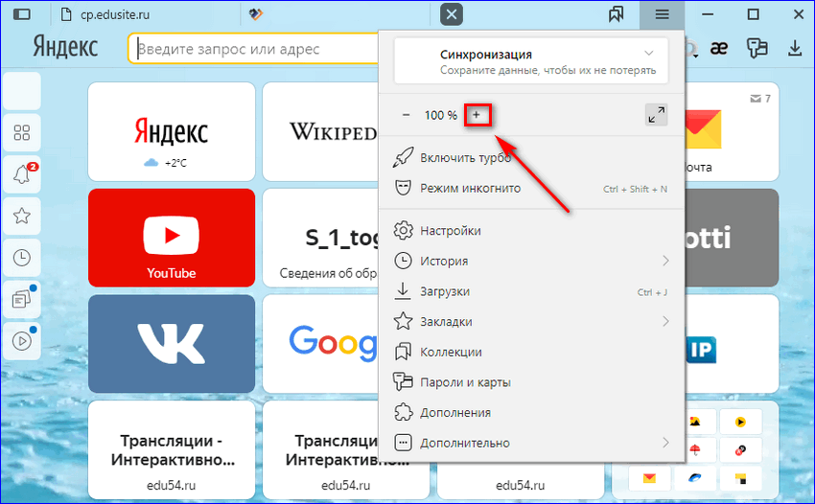
Task: Click the puzzle piece add-ons icon
Action: coord(404,412)
